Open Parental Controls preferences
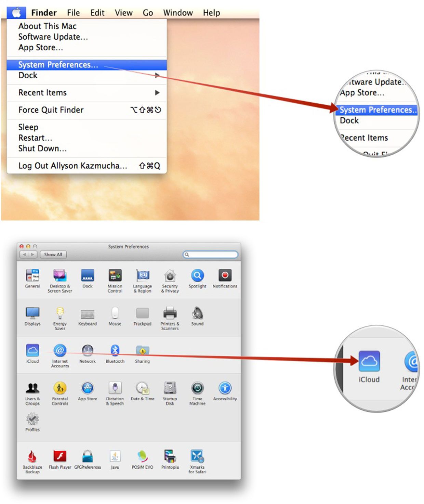The height and width of the screenshot is (504, 424). (60, 388)
